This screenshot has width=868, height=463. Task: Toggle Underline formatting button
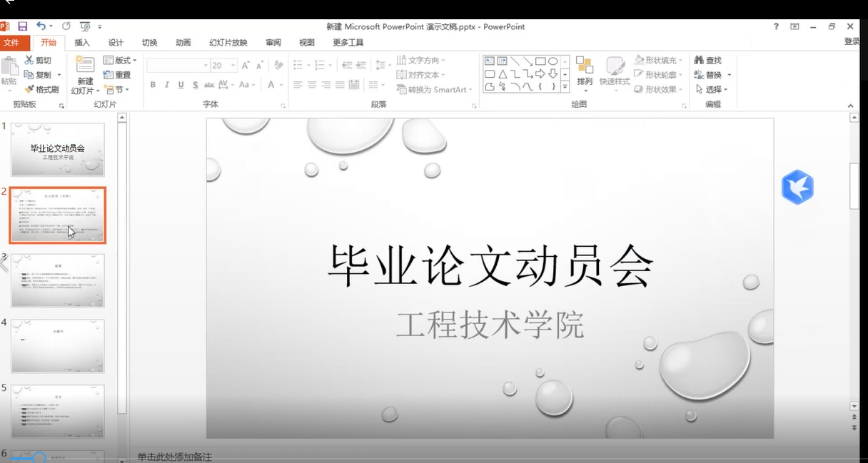click(x=181, y=85)
